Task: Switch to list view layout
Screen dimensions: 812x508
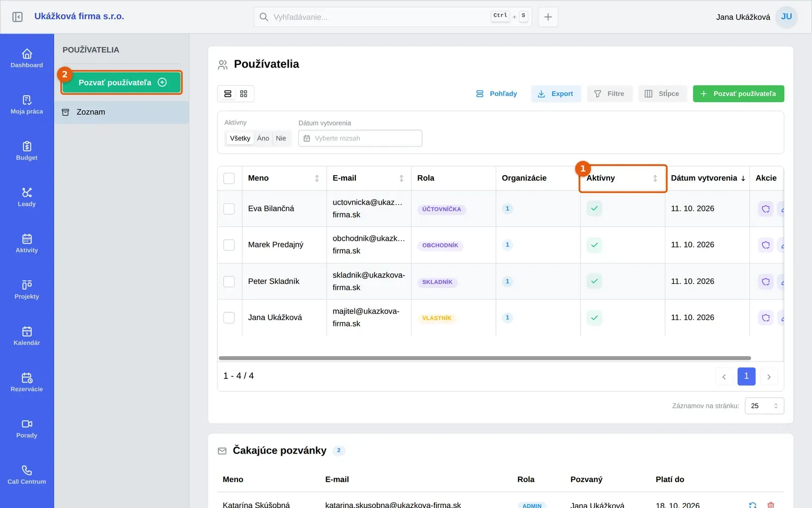Action: [228, 94]
